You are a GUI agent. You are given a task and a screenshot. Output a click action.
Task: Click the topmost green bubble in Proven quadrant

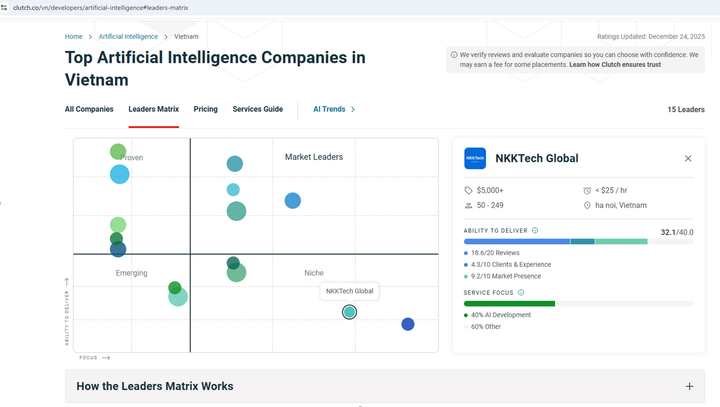(118, 151)
